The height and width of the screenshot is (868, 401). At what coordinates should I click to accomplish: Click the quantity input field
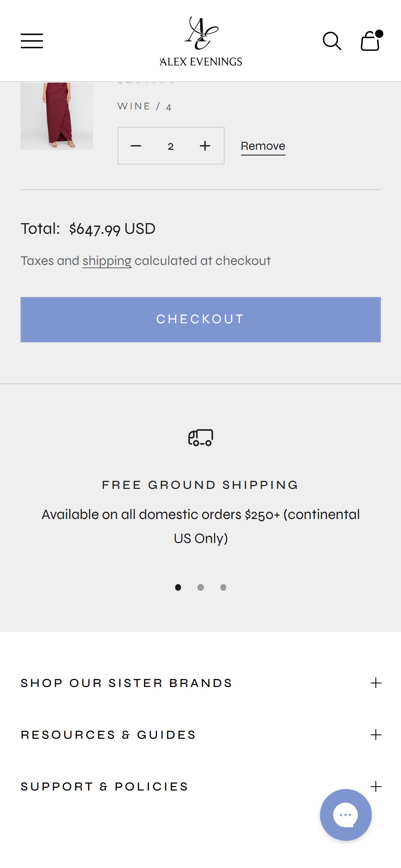[x=171, y=146]
